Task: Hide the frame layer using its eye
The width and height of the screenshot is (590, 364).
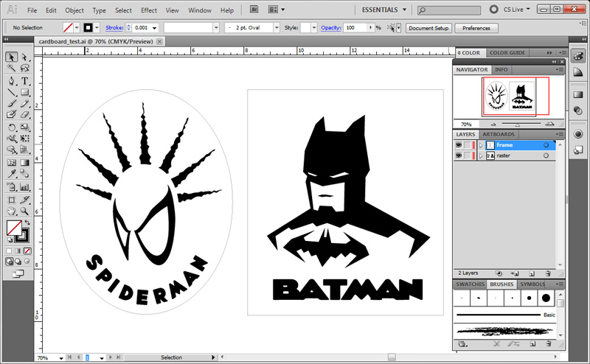Action: tap(459, 145)
